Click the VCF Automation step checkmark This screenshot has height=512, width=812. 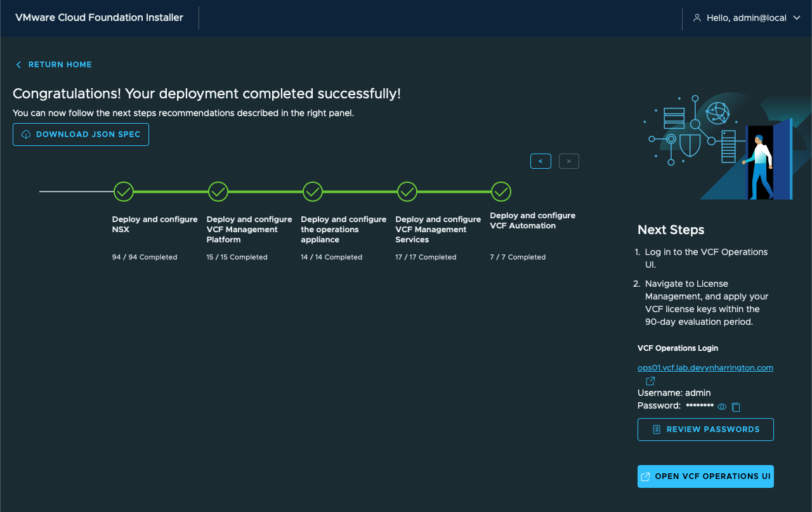[x=501, y=191]
